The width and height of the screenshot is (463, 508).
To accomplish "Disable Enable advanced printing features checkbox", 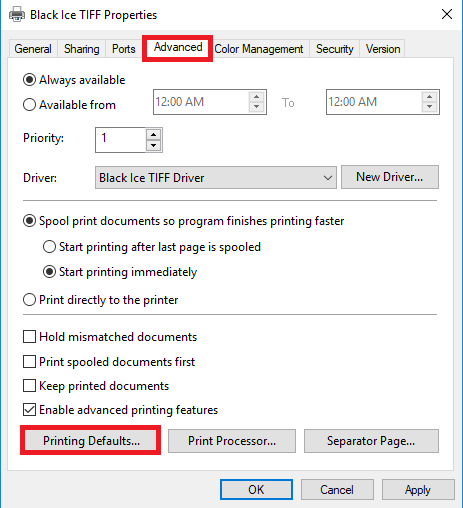I will [29, 410].
